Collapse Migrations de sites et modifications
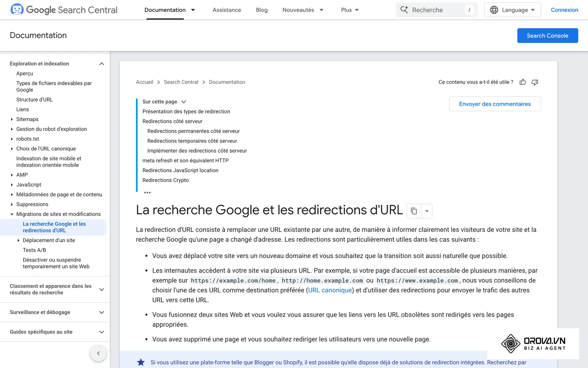 tap(12, 214)
